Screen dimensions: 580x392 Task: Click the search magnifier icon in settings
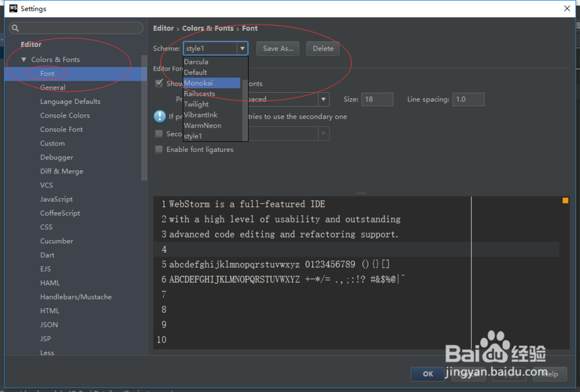click(15, 28)
